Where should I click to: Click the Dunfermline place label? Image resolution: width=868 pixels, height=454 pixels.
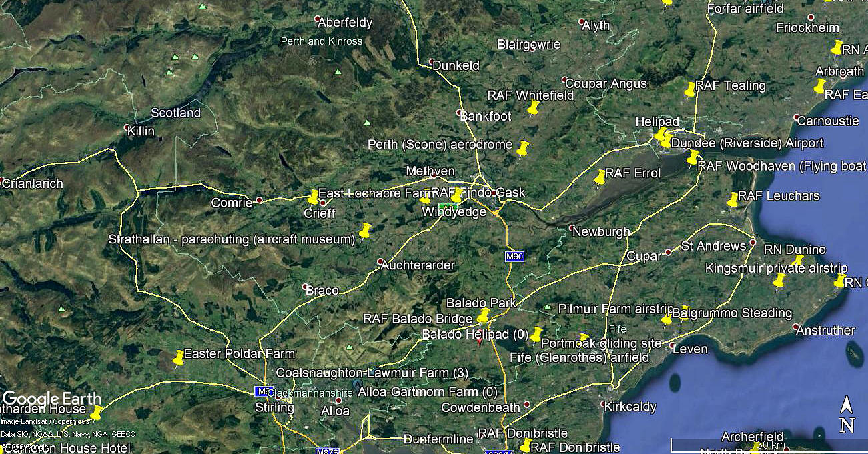click(x=438, y=440)
